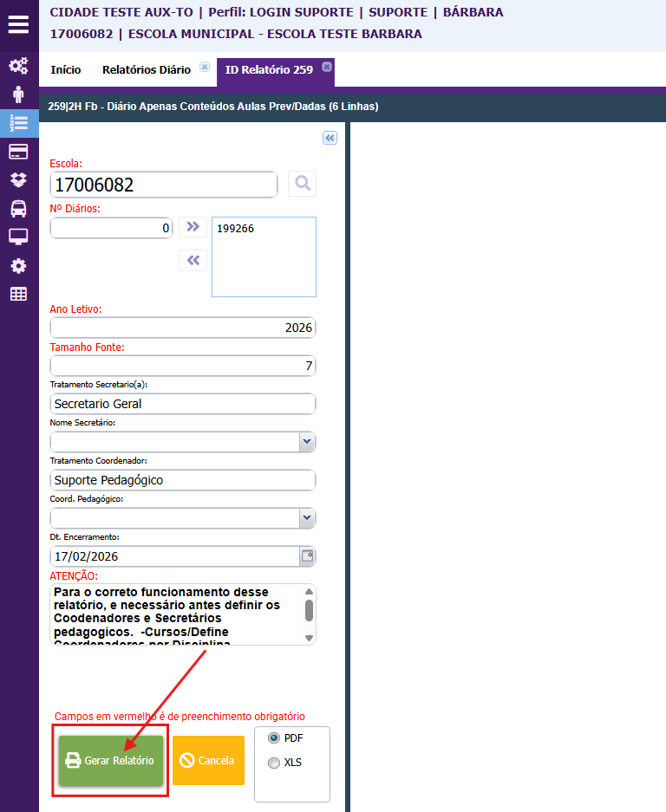Expand the Nome Secretário dropdown
The height and width of the screenshot is (812, 666).
306,442
